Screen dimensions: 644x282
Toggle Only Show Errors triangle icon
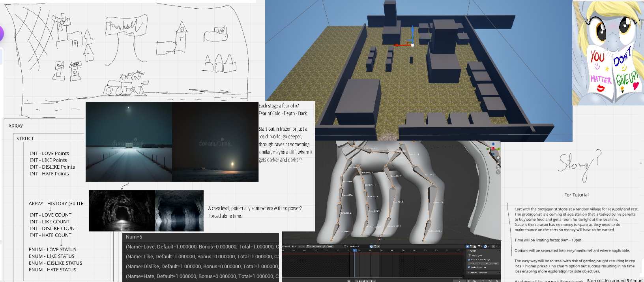(x=475, y=246)
